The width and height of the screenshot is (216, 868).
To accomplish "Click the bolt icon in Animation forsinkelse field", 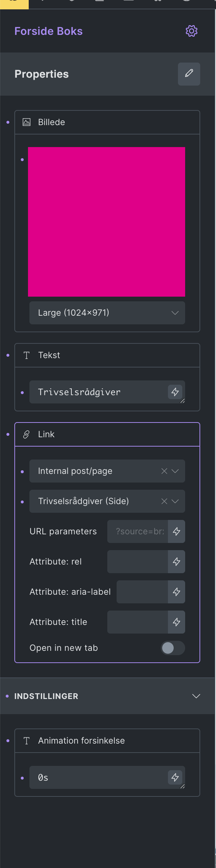I will pyautogui.click(x=175, y=777).
